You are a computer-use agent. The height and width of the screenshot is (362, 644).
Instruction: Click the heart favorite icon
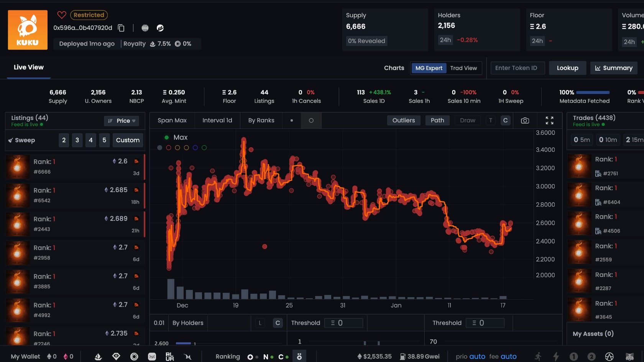[62, 15]
